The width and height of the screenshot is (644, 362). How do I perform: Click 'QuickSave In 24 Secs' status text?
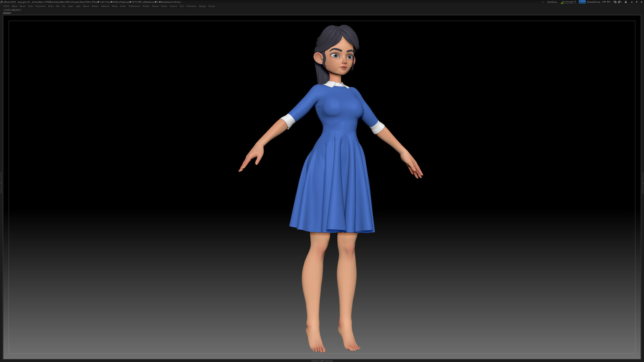171,2
